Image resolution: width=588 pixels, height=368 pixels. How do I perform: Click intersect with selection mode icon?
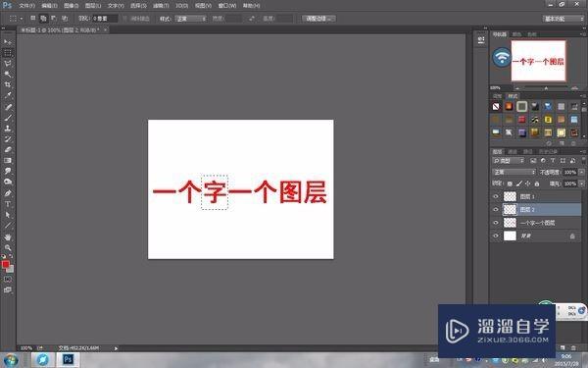pyautogui.click(x=65, y=18)
